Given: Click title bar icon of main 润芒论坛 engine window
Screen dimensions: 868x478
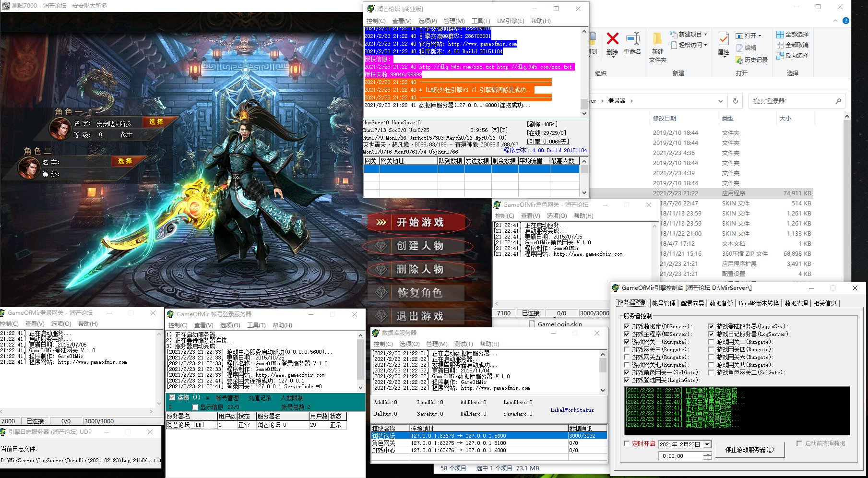Looking at the screenshot, I should click(370, 9).
